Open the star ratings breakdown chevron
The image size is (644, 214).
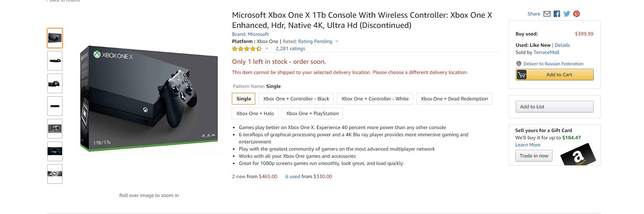267,49
